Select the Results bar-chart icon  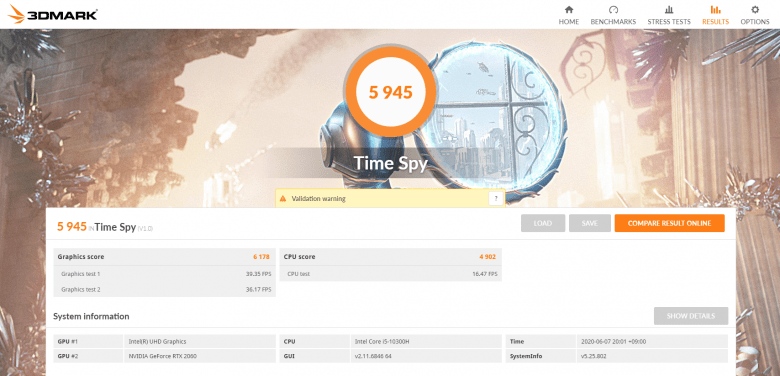(x=715, y=9)
